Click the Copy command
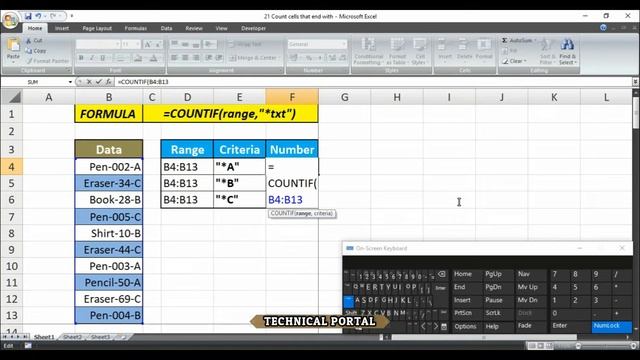Screen dimensions: 640x360 pyautogui.click(x=36, y=51)
